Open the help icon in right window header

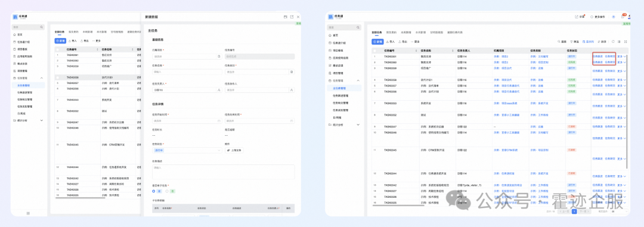coord(614,17)
